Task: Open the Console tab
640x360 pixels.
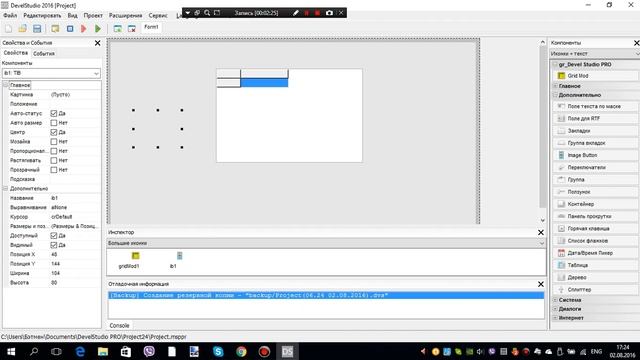Action: click(119, 326)
